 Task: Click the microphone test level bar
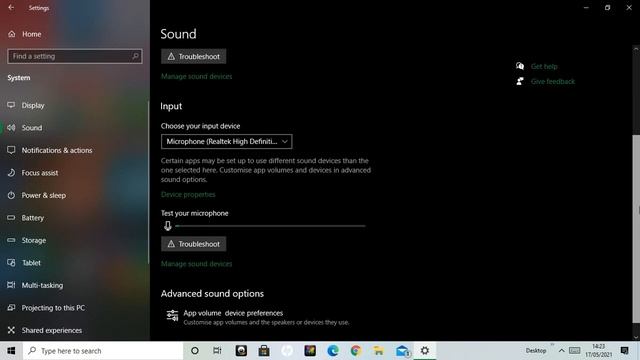pos(270,226)
